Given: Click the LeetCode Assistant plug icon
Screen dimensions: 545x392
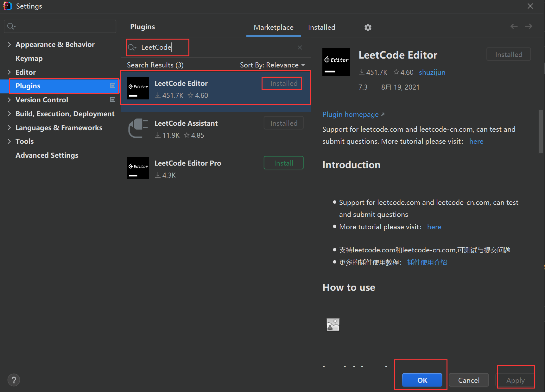Looking at the screenshot, I should point(138,128).
